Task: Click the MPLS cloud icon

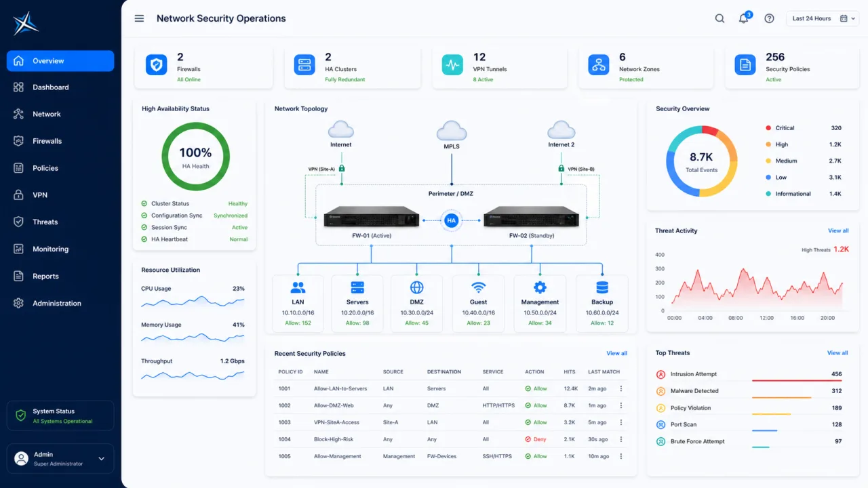Action: [452, 130]
